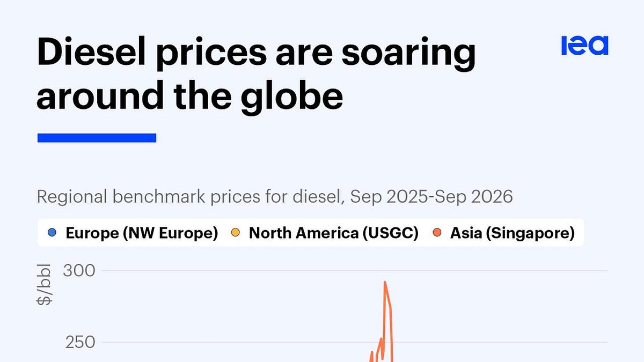Click the blue bar under the headline

click(x=97, y=138)
